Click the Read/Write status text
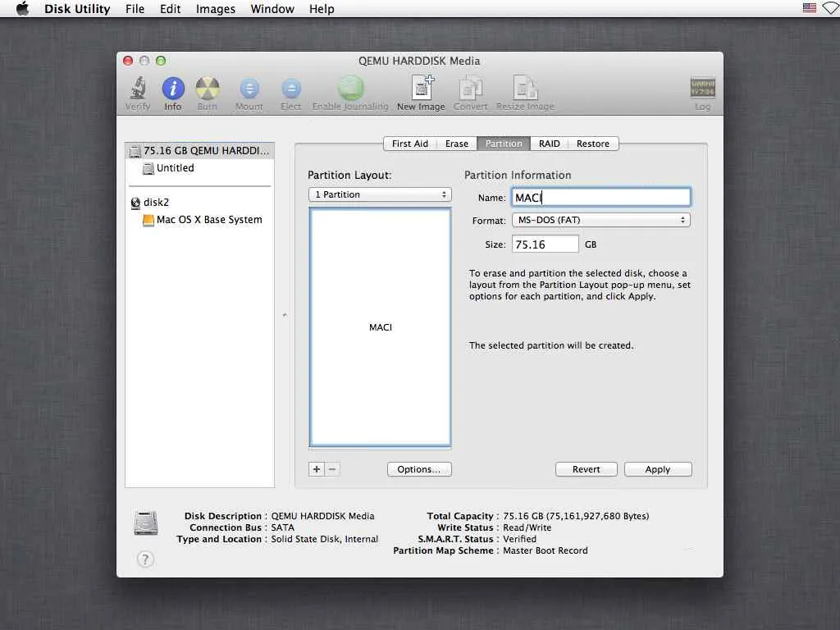This screenshot has height=630, width=840. 527,527
